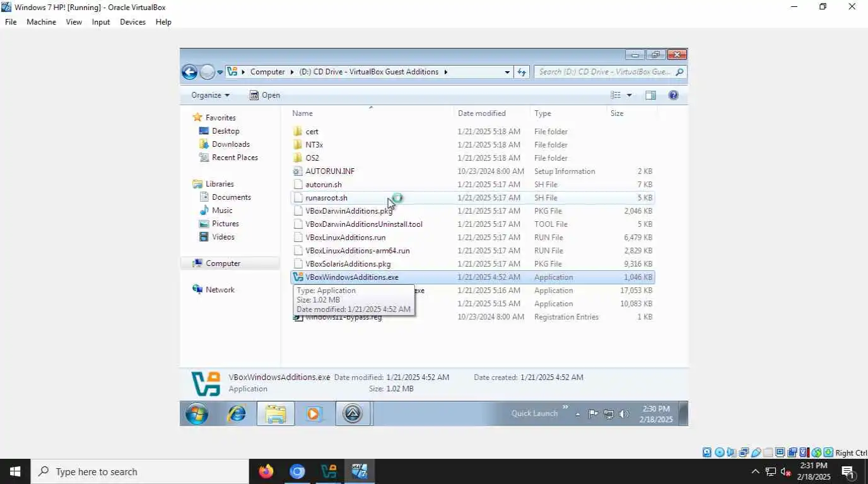Expand the view options dropdown arrow

[x=629, y=95]
